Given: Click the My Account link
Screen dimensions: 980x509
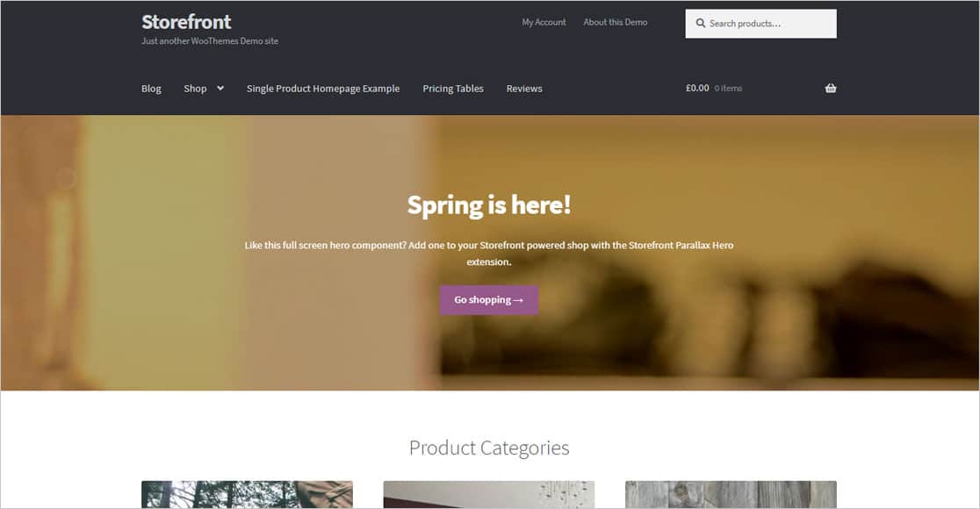Looking at the screenshot, I should coord(544,22).
